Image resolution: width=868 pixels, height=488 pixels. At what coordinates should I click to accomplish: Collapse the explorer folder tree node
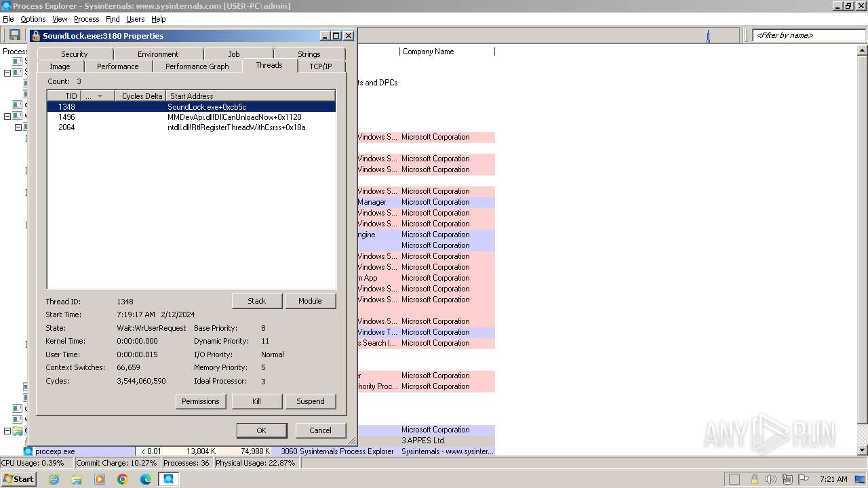click(7, 431)
